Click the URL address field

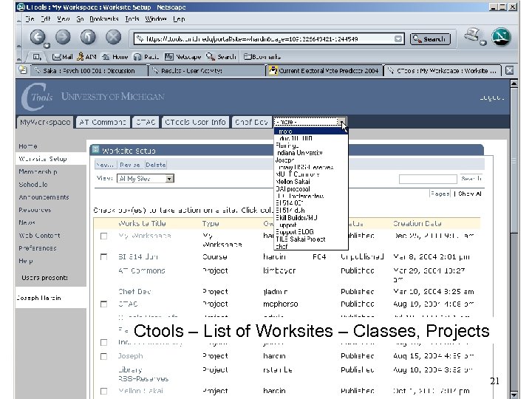click(x=270, y=38)
